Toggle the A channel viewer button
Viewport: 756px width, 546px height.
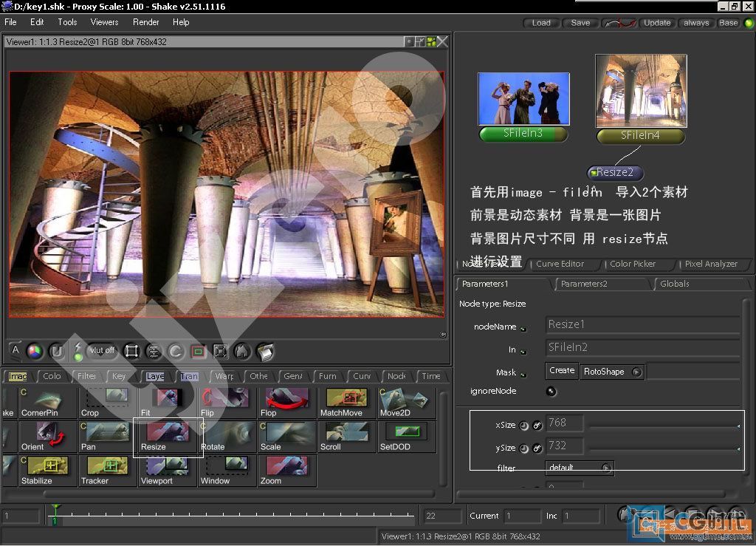click(x=16, y=351)
